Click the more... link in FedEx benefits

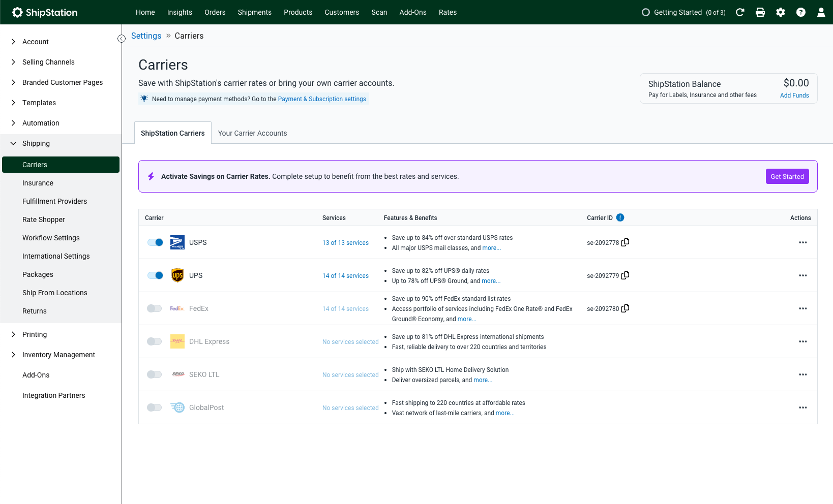[467, 319]
